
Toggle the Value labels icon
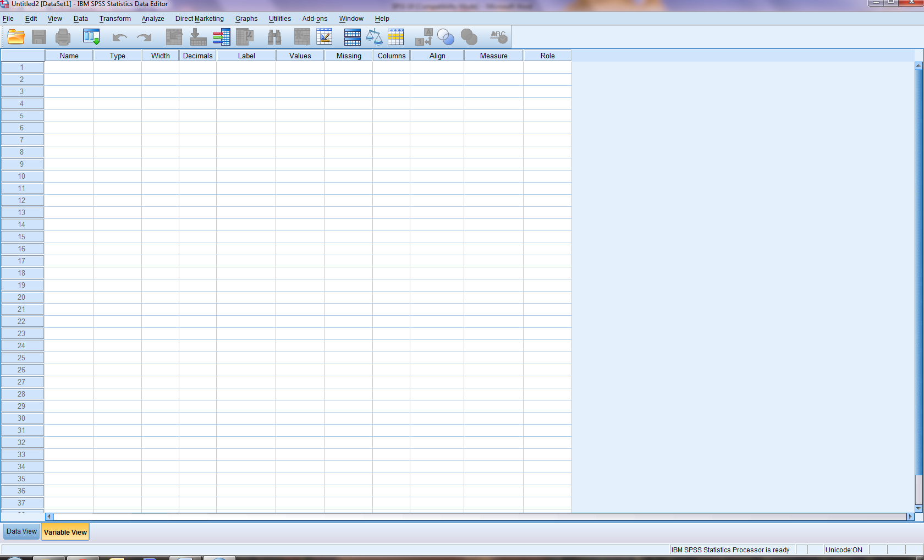click(x=424, y=37)
